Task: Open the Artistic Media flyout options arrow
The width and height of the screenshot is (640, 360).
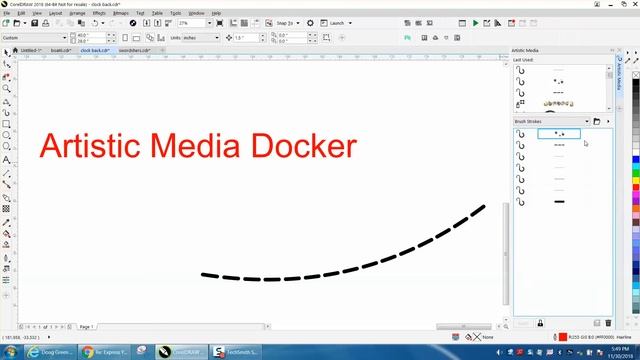Action: 608,122
